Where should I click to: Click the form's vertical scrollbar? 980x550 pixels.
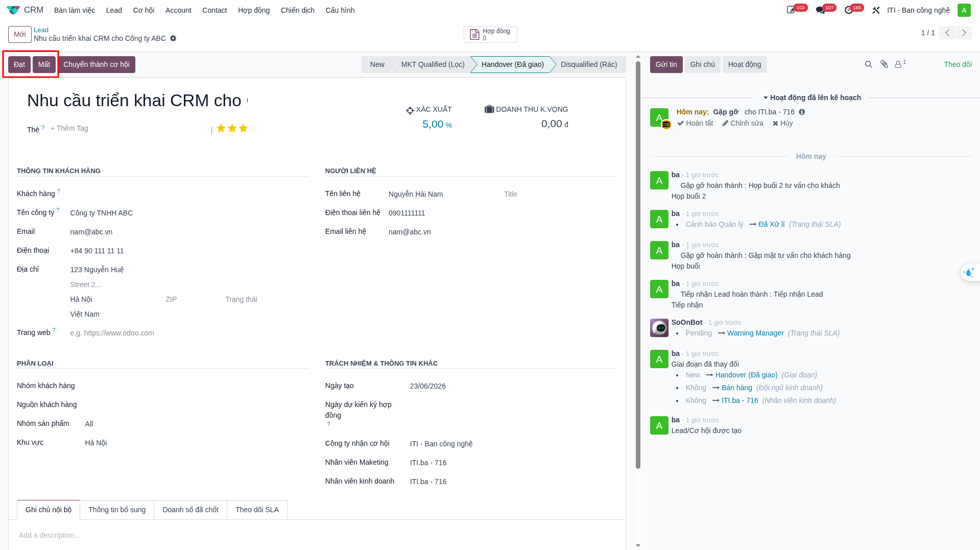638,265
